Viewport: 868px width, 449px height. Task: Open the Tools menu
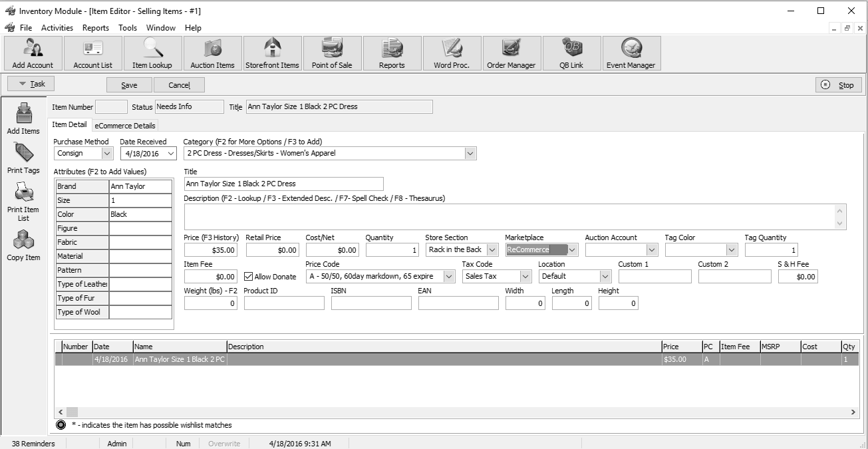(x=128, y=28)
